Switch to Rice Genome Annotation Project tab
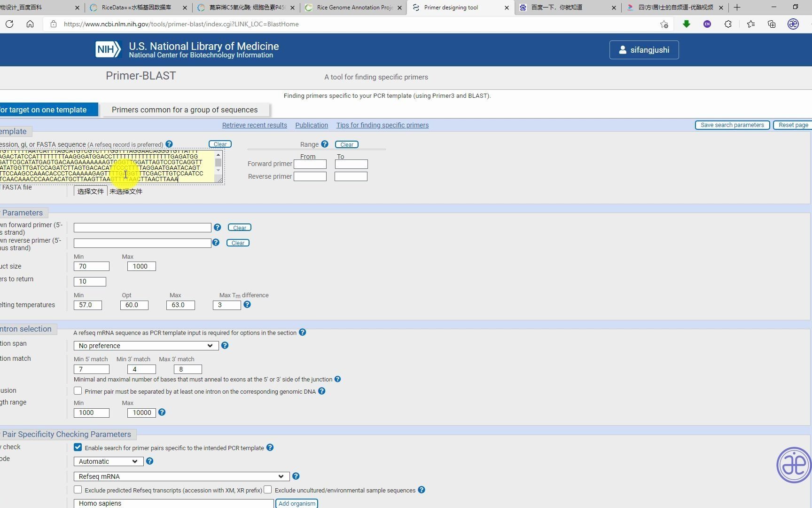This screenshot has height=508, width=812. [353, 8]
